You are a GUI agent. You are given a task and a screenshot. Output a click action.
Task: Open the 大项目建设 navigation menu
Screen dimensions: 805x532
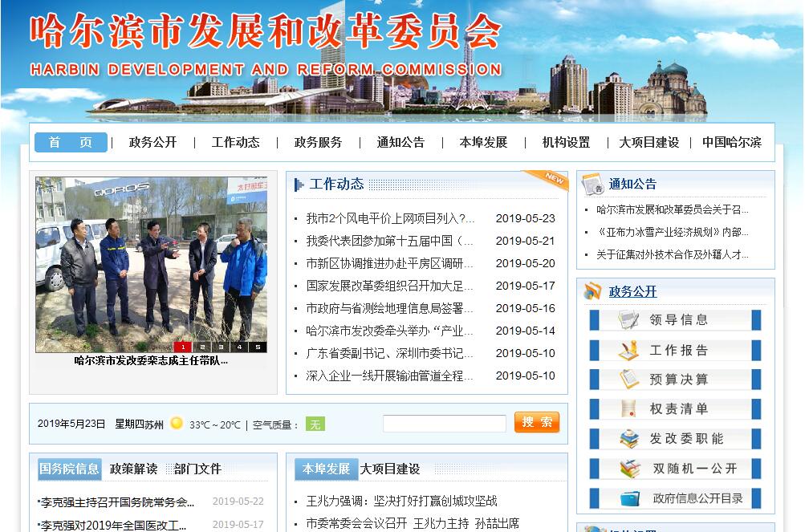(649, 142)
